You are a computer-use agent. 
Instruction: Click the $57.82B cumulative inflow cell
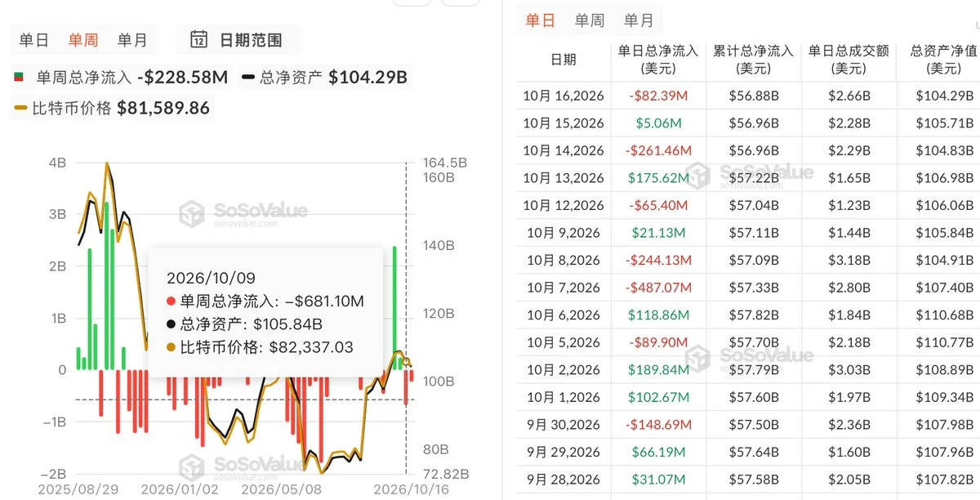(754, 315)
